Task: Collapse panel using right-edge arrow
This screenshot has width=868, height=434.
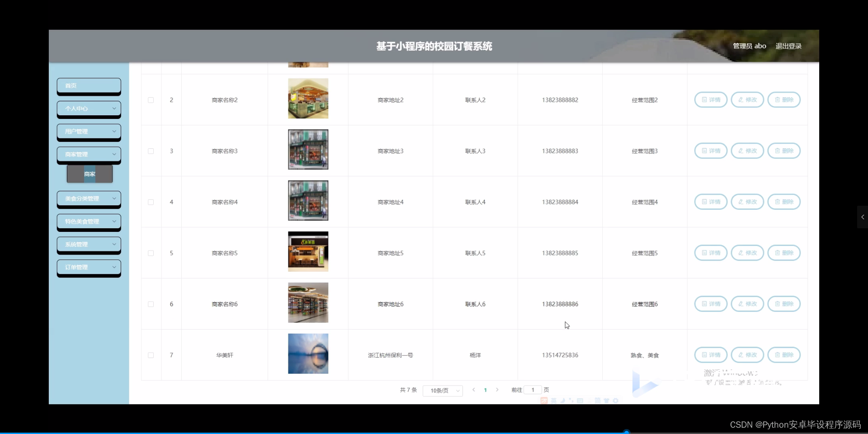Action: coord(862,217)
